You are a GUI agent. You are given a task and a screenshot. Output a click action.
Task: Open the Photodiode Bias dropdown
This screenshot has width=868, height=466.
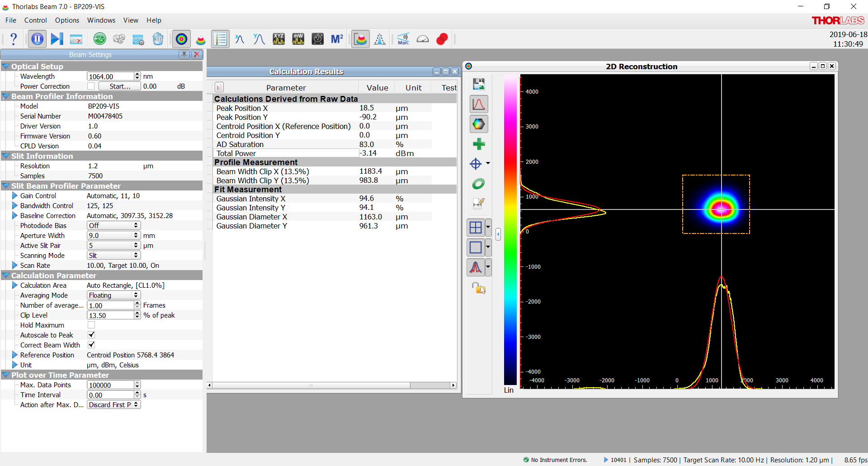[x=114, y=225]
